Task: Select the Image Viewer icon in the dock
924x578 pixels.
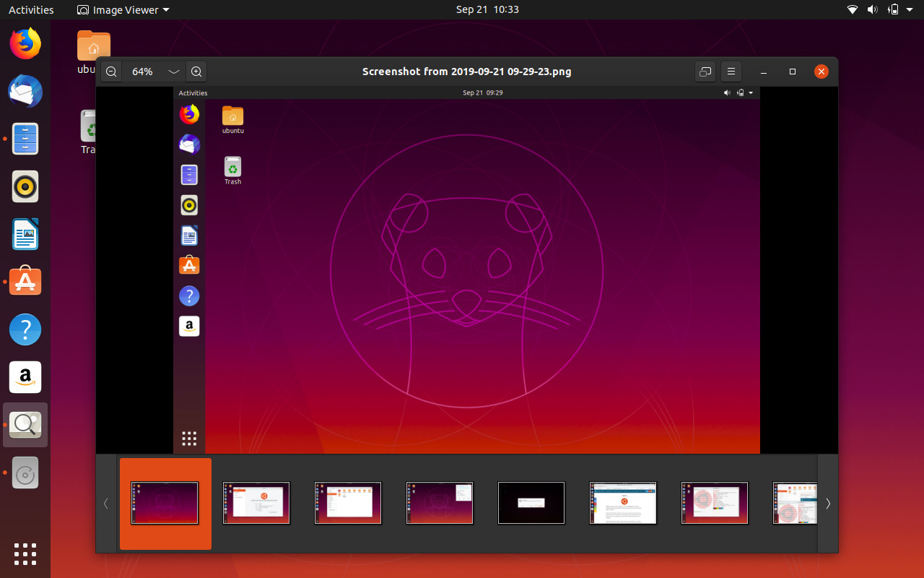Action: coord(25,425)
